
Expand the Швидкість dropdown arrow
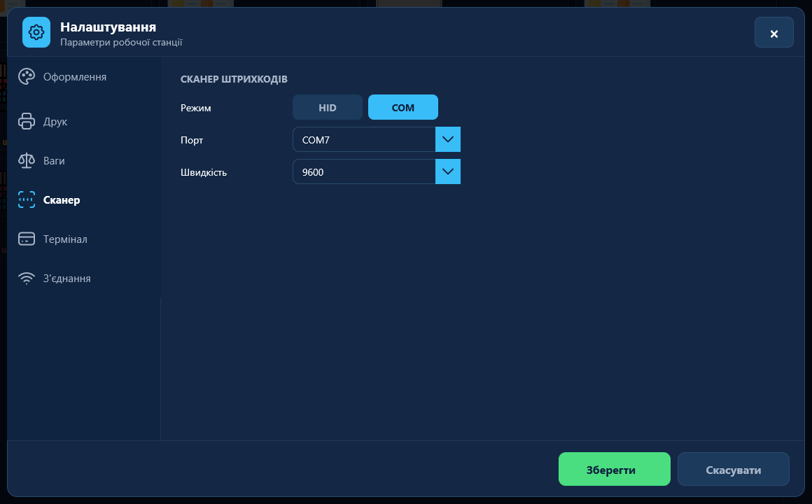coord(448,171)
